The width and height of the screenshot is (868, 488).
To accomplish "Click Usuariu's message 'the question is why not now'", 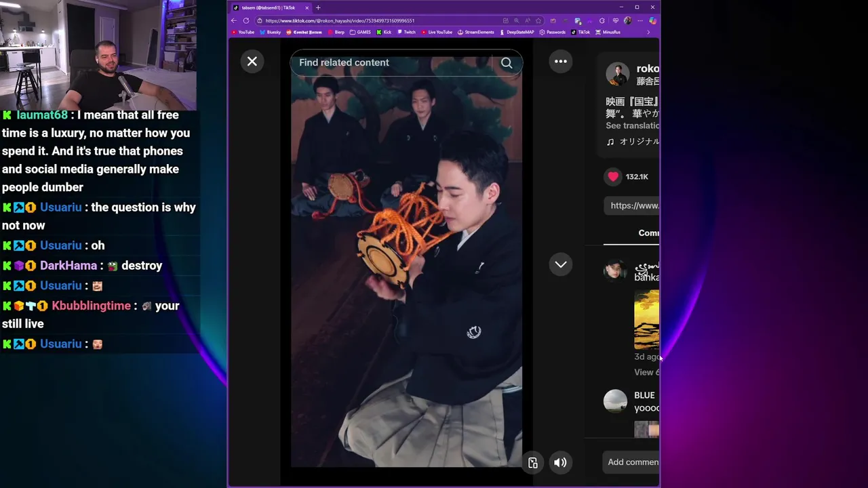I will (99, 216).
